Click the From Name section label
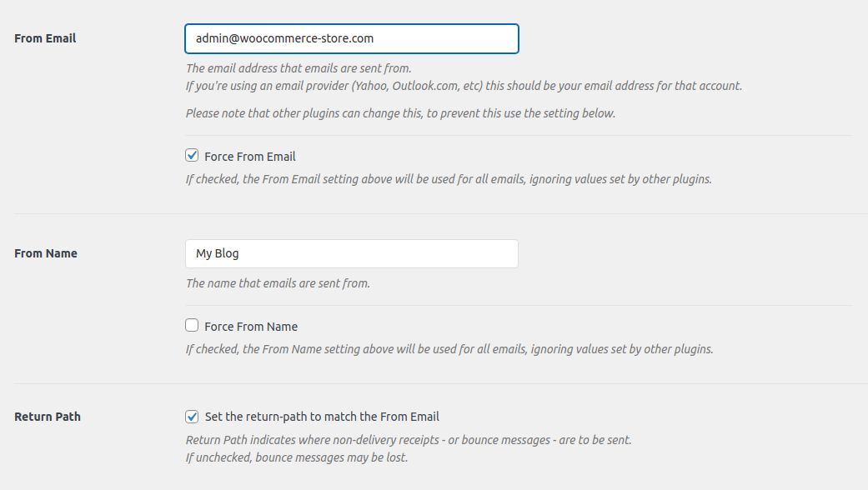This screenshot has width=868, height=490. coord(46,253)
